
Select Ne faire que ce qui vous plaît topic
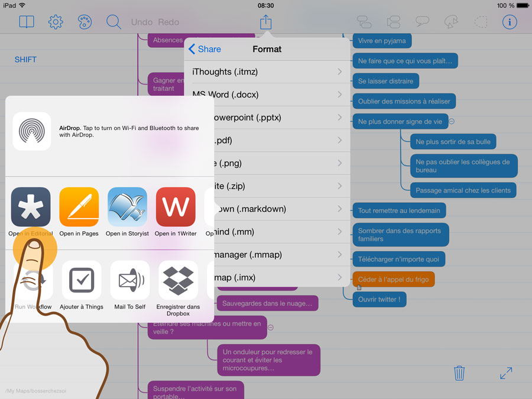click(405, 61)
